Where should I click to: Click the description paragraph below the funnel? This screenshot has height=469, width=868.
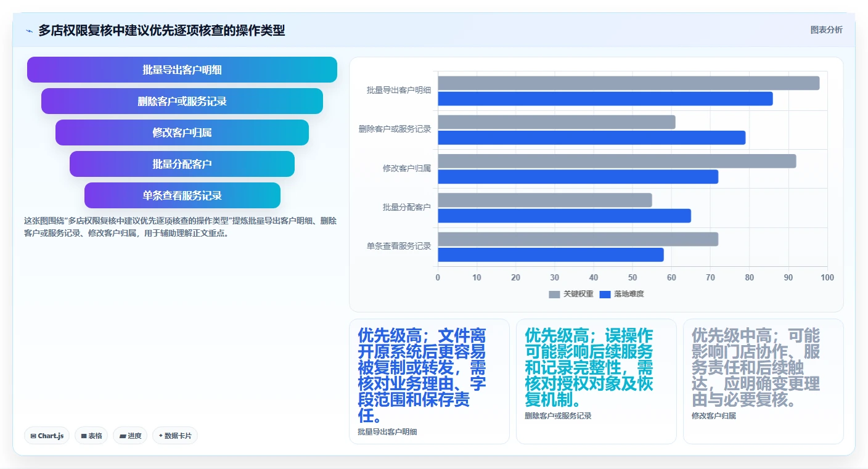coord(180,227)
